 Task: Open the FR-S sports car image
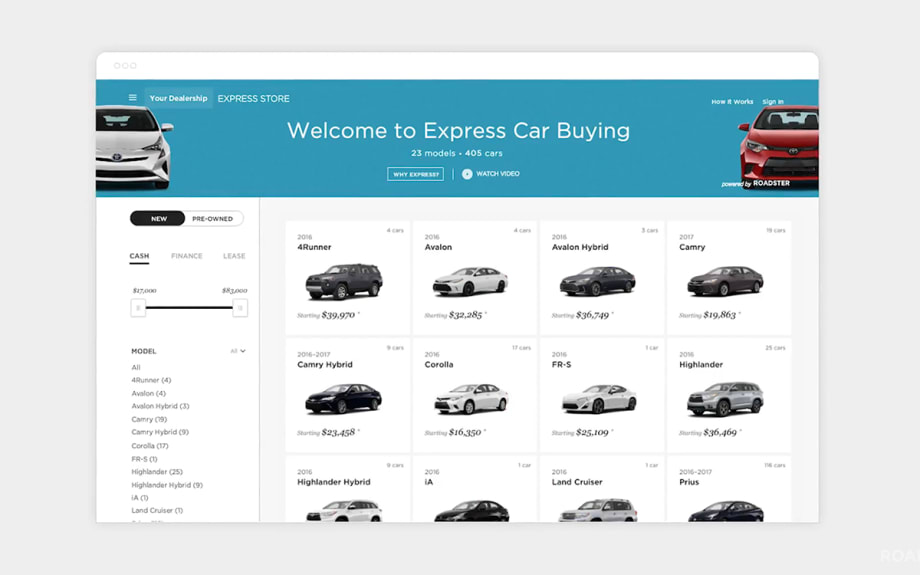pyautogui.click(x=599, y=399)
